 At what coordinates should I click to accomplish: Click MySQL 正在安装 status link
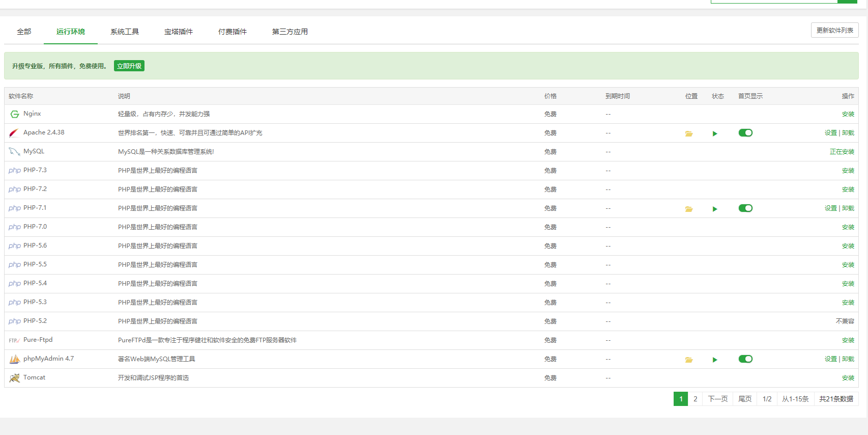coord(842,152)
